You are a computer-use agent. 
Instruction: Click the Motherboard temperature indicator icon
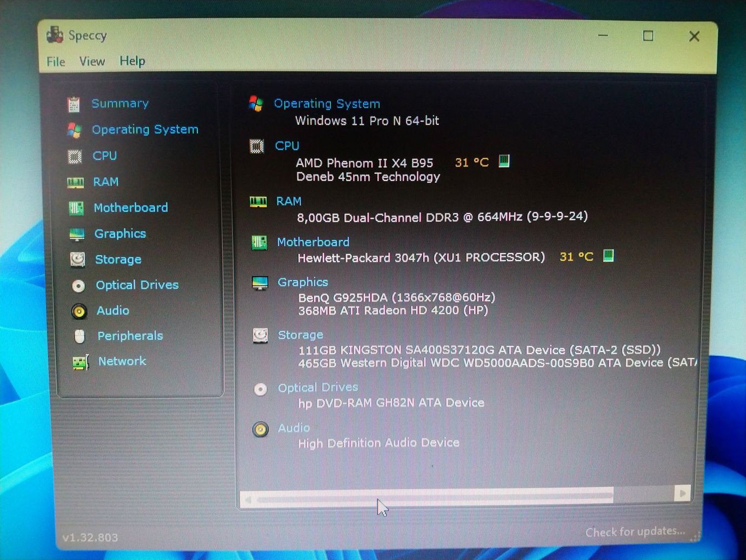(608, 255)
